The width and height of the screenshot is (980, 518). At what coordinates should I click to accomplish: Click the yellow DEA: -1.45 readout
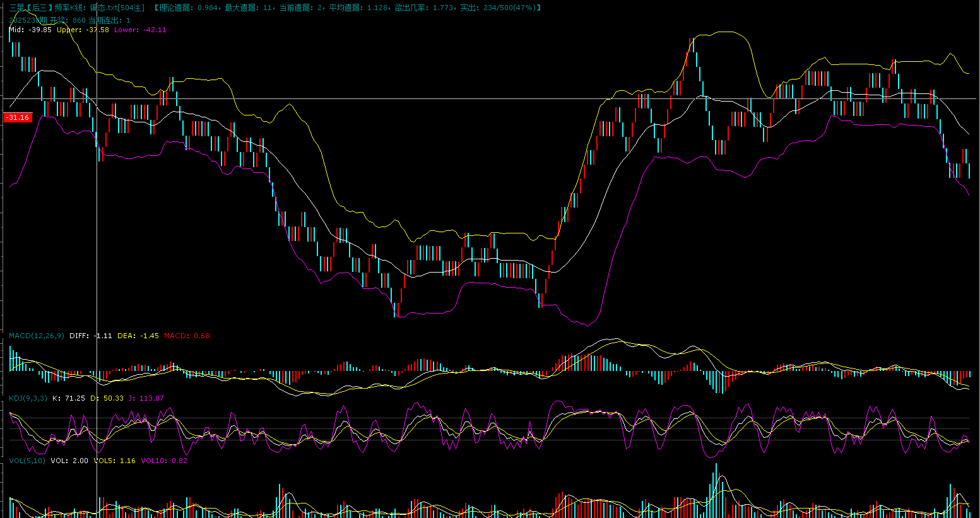point(138,336)
